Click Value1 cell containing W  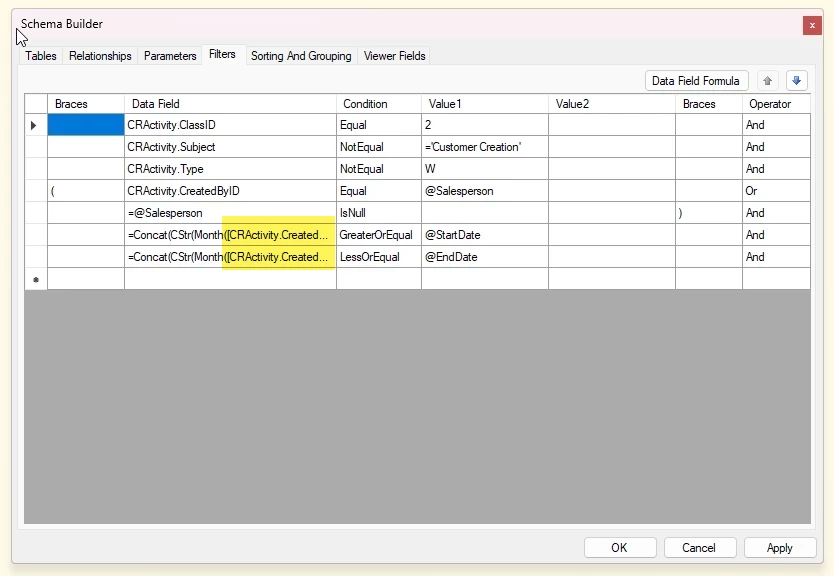[485, 169]
